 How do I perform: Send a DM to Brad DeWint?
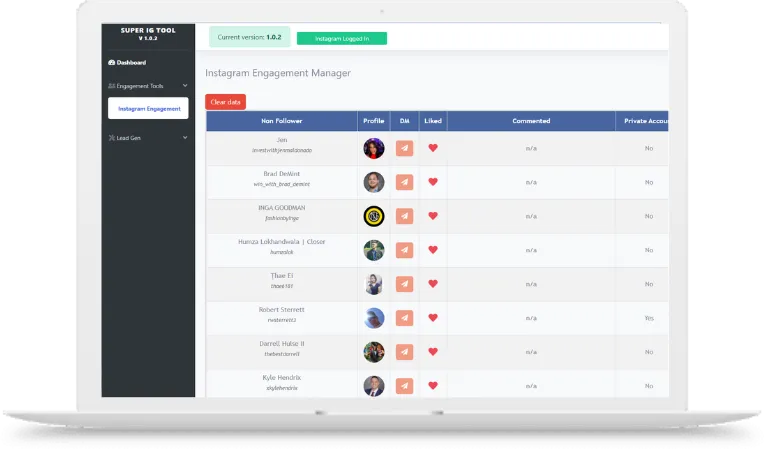tap(404, 182)
